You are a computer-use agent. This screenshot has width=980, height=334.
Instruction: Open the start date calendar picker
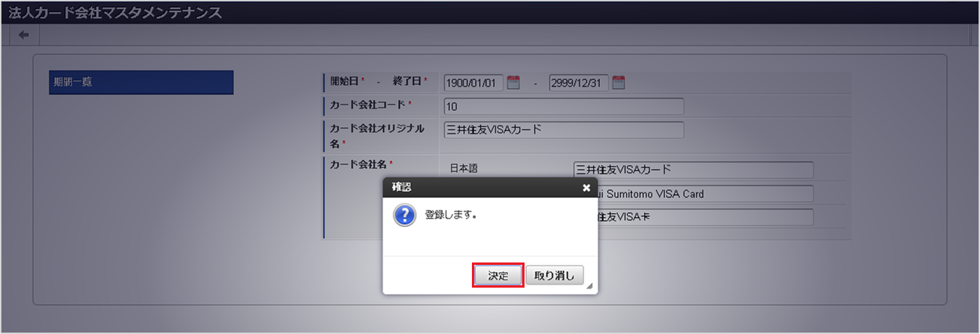pos(514,82)
